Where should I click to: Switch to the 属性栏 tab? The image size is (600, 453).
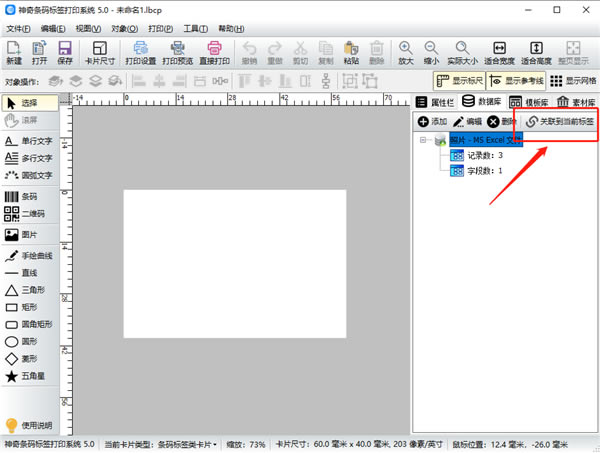[435, 102]
